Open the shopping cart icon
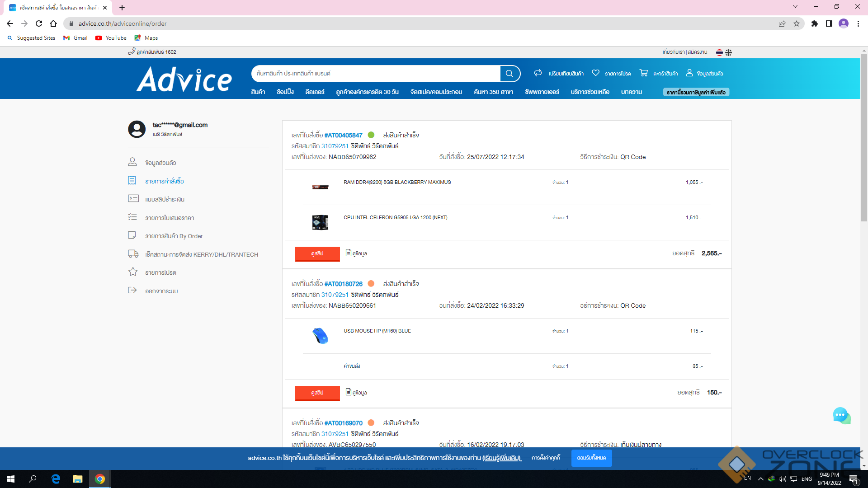 644,73
